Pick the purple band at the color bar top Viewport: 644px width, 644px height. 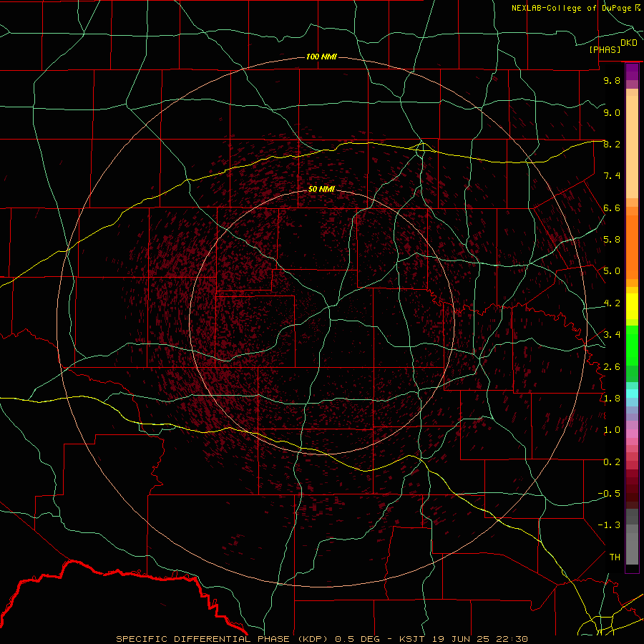tap(632, 72)
